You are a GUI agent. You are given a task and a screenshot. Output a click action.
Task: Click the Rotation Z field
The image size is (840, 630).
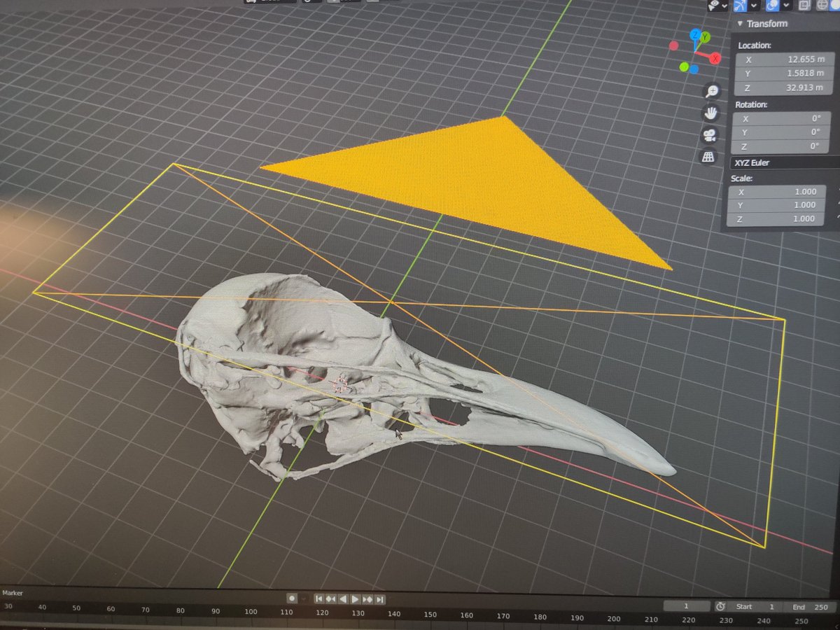(781, 146)
